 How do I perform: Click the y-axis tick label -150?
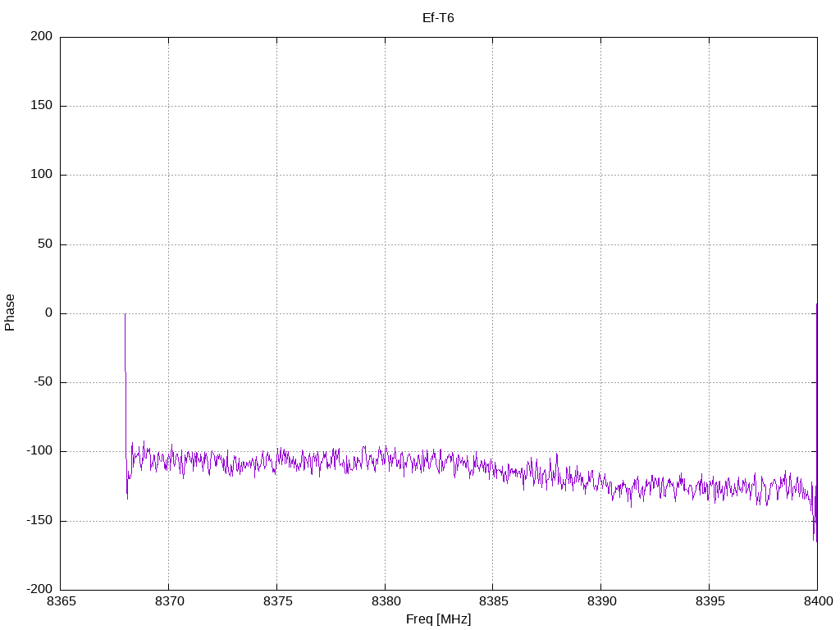tap(39, 521)
